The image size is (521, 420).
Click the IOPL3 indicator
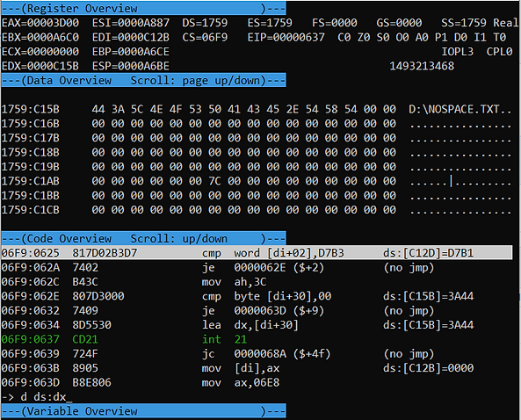(x=457, y=52)
